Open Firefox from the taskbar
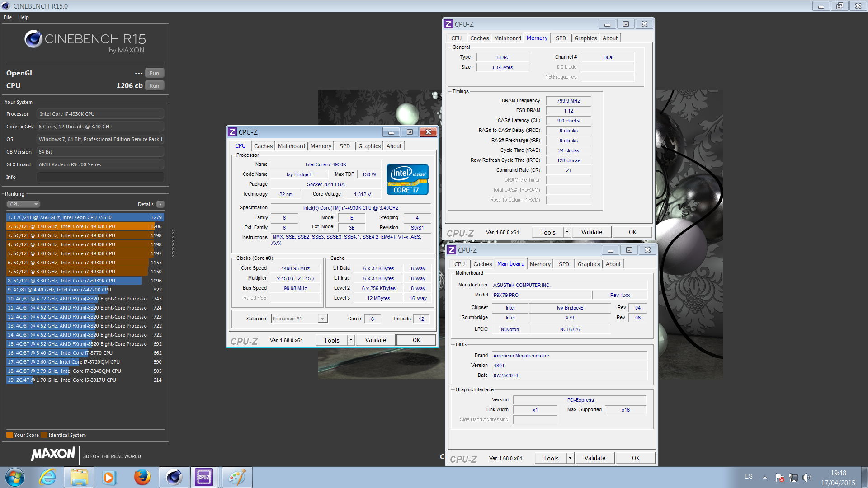The width and height of the screenshot is (868, 488). [x=142, y=477]
